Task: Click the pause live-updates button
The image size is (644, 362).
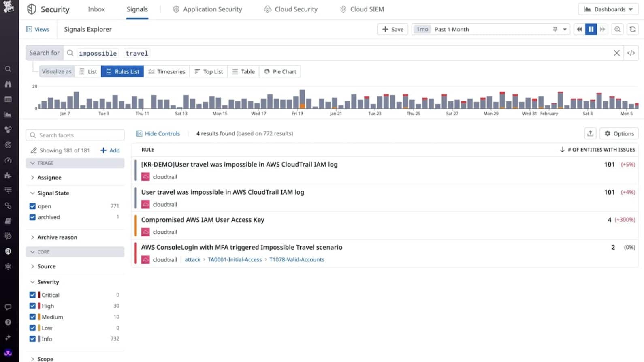Action: pyautogui.click(x=591, y=29)
